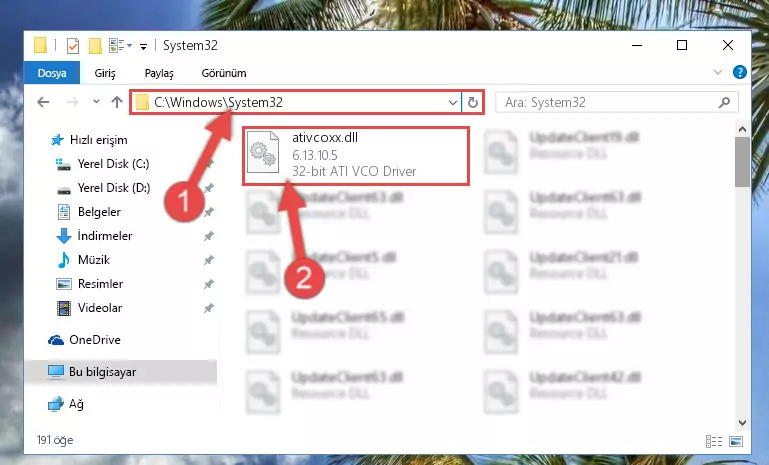Click the ativcoxx.dll gear file icon
Screen dimensions: 769x465
[x=263, y=153]
